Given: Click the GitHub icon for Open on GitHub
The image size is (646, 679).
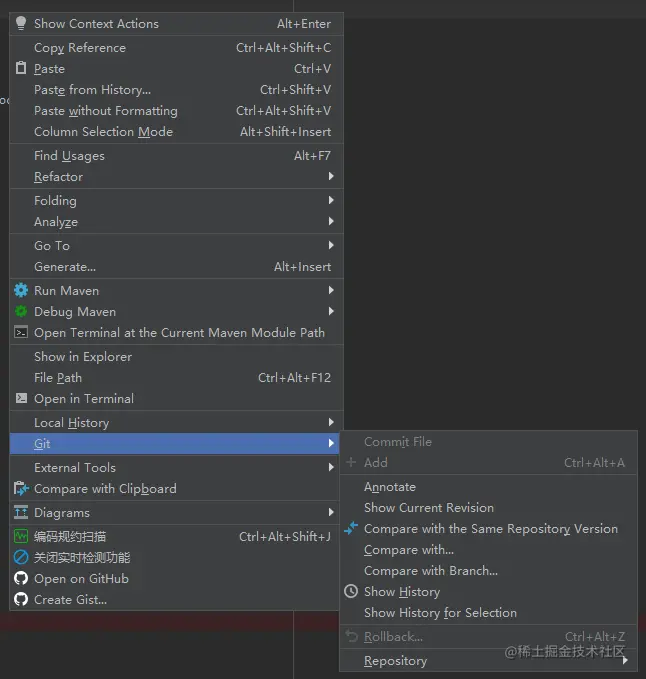Looking at the screenshot, I should (21, 578).
